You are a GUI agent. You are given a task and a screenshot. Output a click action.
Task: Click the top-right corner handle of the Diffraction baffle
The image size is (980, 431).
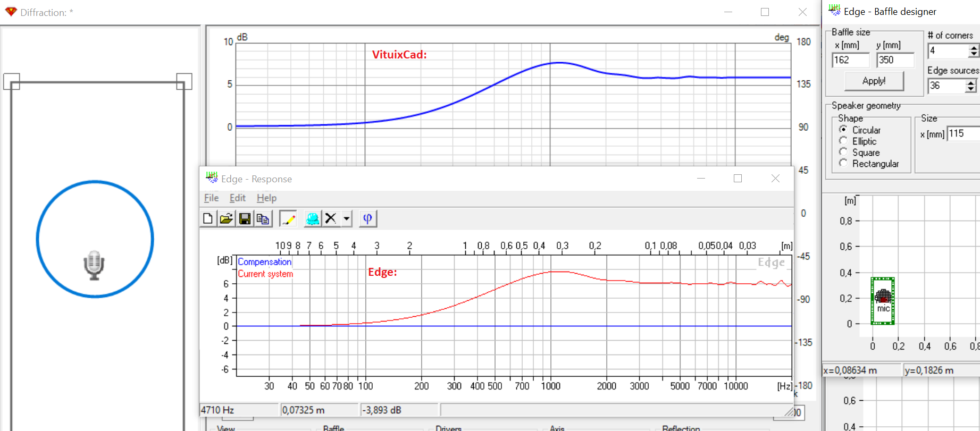pyautogui.click(x=184, y=81)
